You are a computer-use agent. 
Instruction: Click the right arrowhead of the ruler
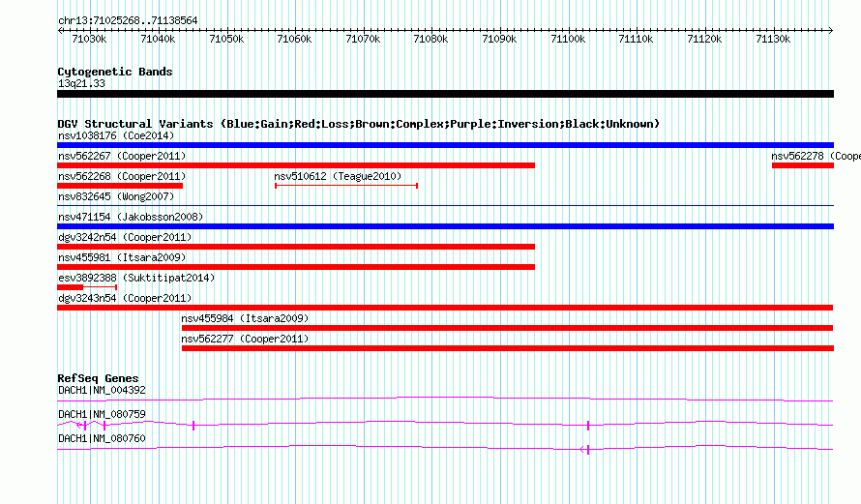tap(831, 30)
